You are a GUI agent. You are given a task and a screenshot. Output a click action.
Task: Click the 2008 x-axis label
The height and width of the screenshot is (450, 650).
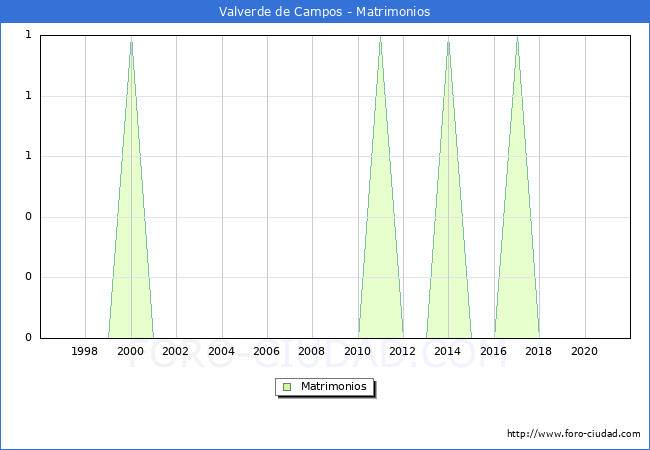tap(311, 351)
